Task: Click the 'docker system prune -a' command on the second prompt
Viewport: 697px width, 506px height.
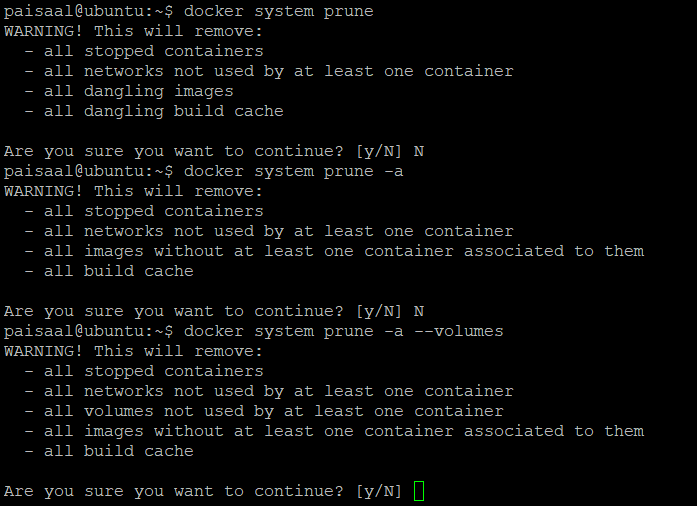Action: point(294,171)
